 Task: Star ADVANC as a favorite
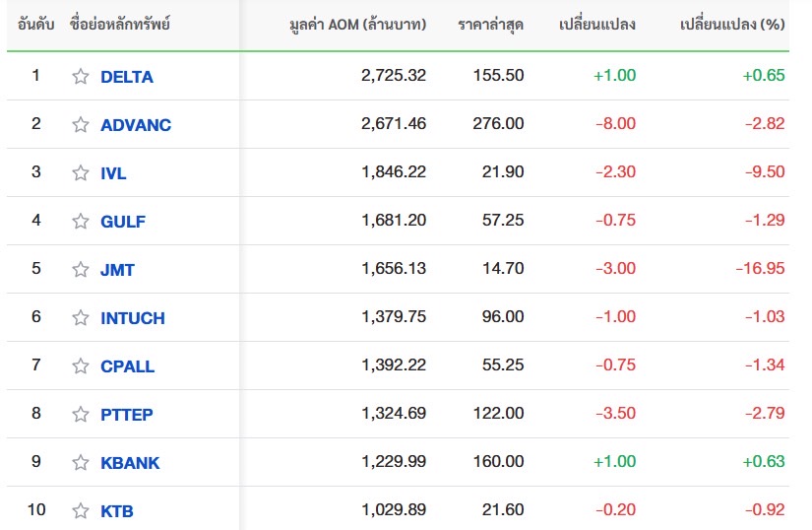pos(81,125)
